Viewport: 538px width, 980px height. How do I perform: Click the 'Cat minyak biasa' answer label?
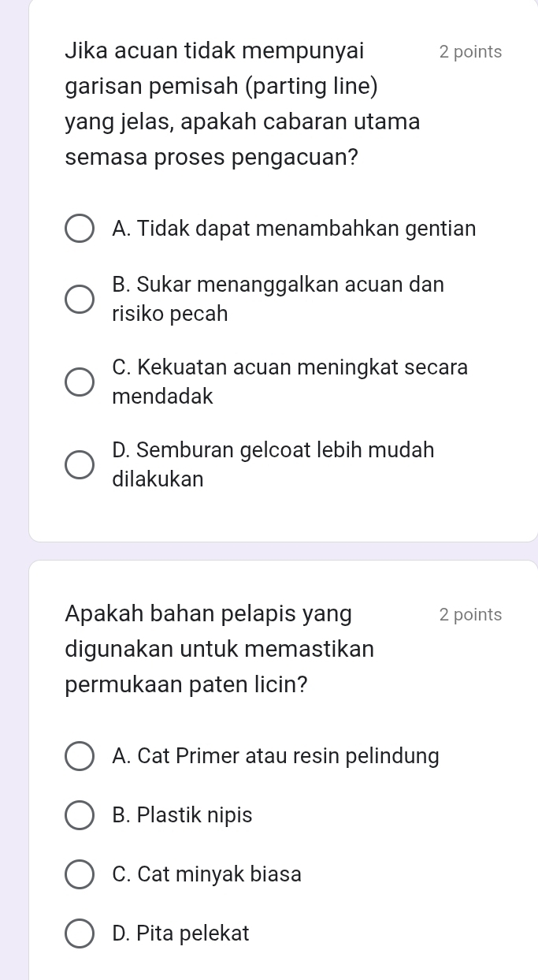click(x=207, y=874)
